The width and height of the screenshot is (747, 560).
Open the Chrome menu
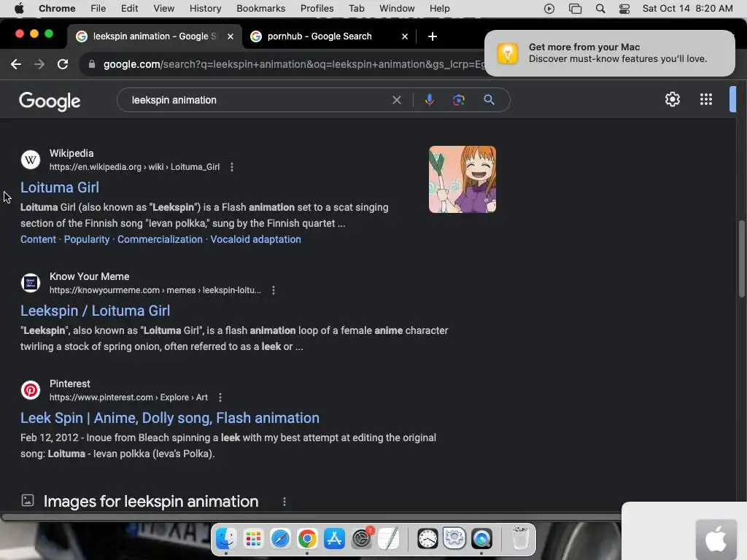pyautogui.click(x=57, y=9)
